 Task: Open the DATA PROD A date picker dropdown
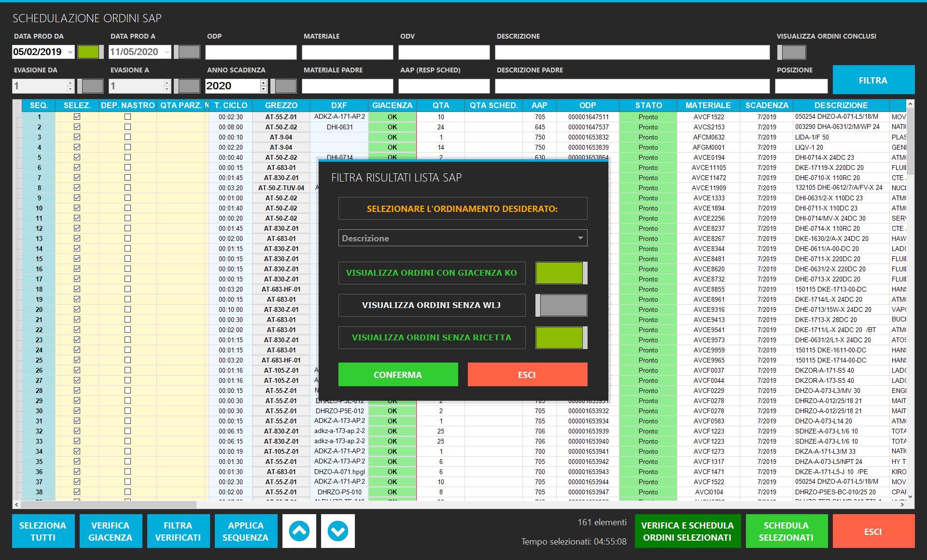167,52
